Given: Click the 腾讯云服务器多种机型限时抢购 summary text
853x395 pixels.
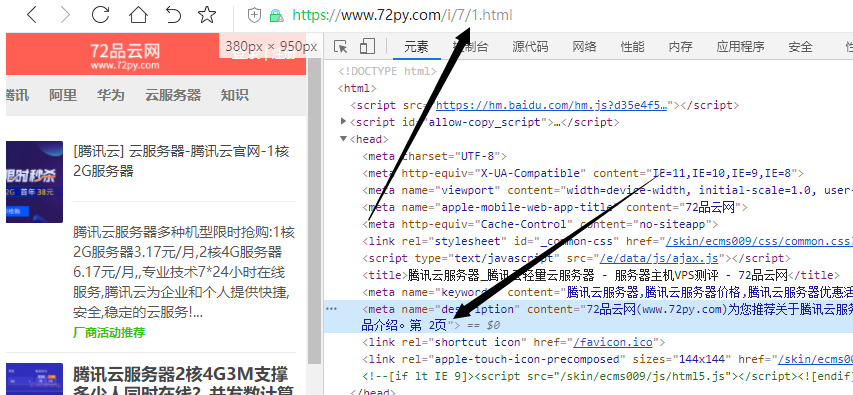Looking at the screenshot, I should click(x=184, y=272).
